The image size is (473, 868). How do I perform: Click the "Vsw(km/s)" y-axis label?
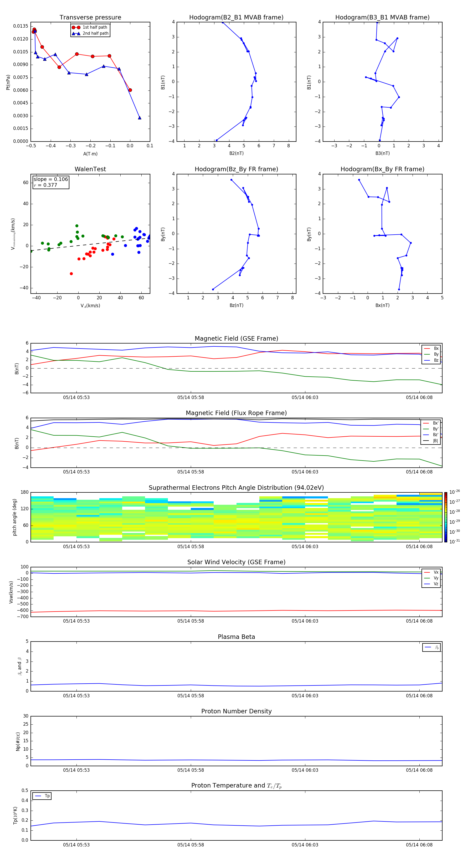11,592
